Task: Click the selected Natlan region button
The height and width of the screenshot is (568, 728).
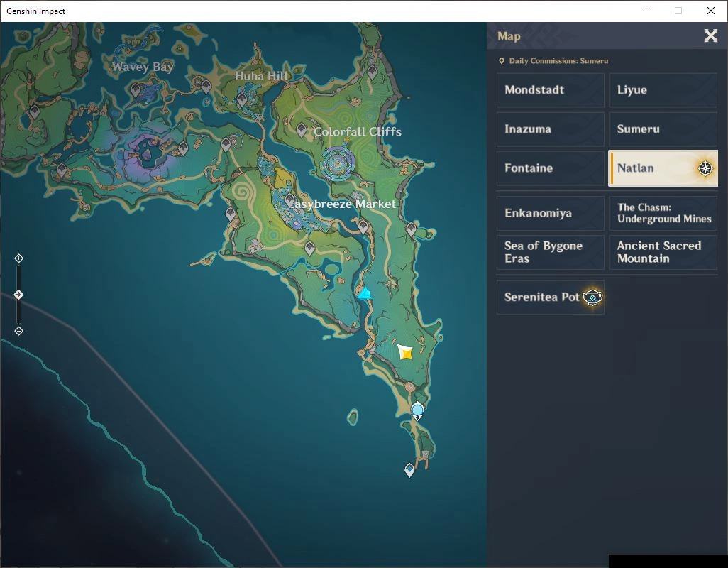Action: pos(663,168)
